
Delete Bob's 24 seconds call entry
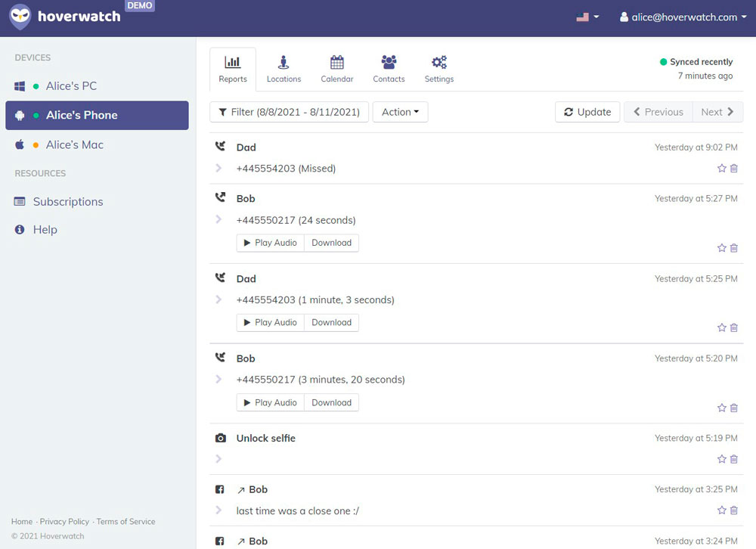(x=734, y=248)
